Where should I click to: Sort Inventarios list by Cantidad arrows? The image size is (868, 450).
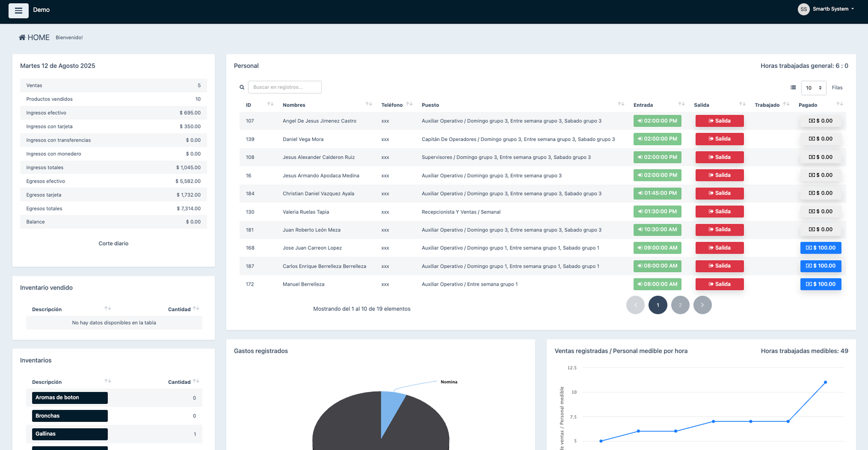tap(196, 381)
